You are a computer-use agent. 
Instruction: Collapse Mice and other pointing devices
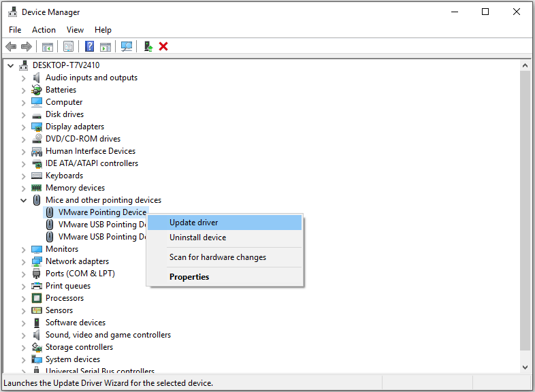tap(24, 200)
